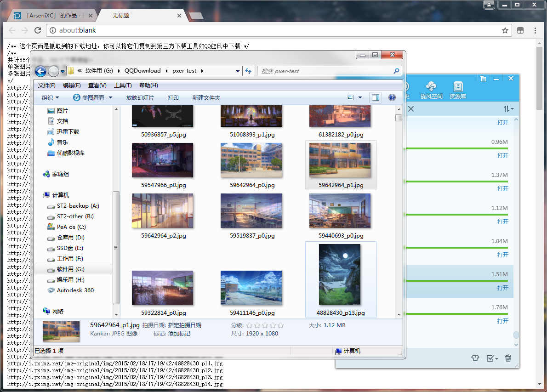Click 打印 in Explorer toolbar

tap(173, 97)
